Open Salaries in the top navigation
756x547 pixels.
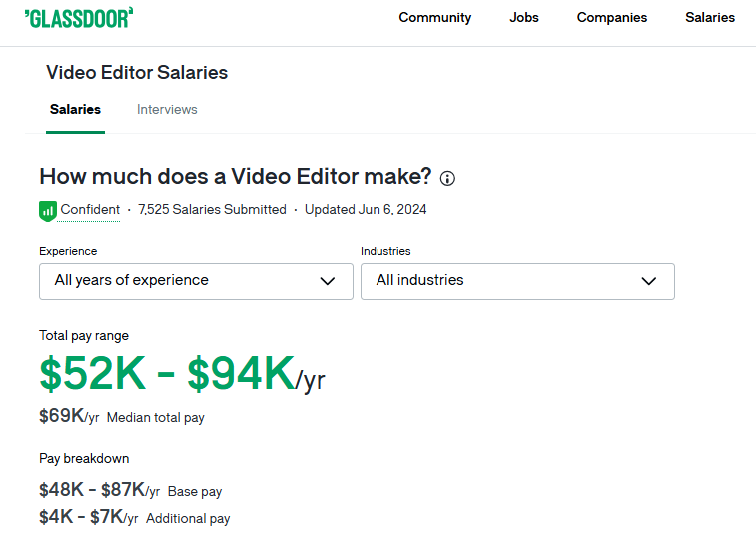(x=710, y=17)
